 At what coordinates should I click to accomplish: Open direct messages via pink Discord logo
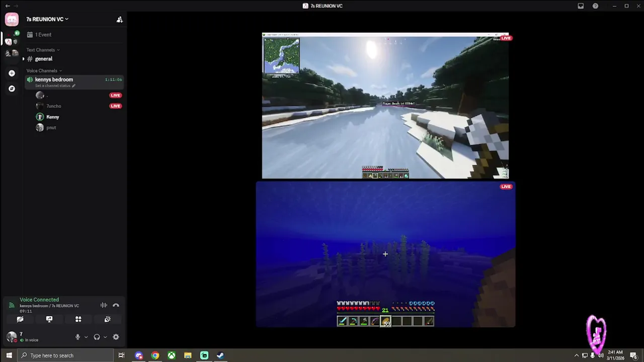12,20
